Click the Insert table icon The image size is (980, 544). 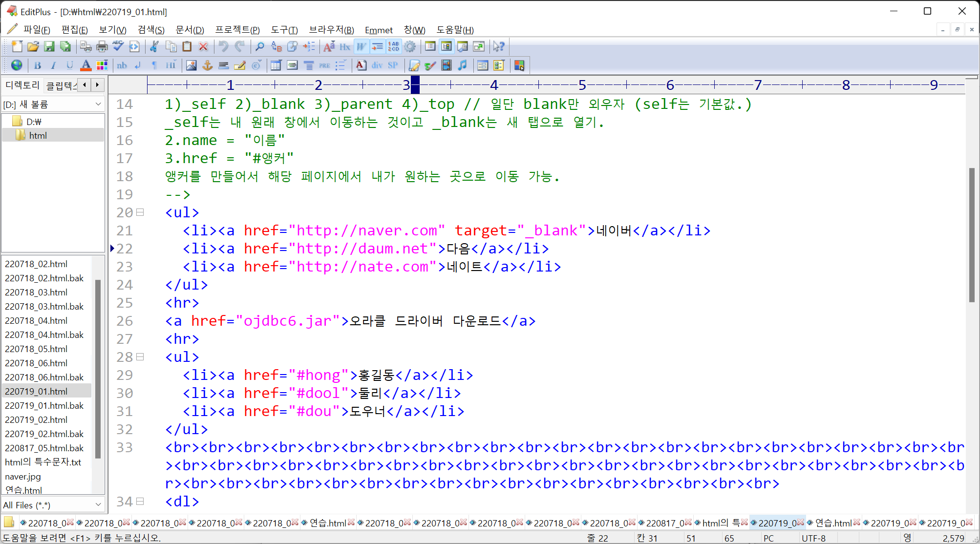pos(276,65)
